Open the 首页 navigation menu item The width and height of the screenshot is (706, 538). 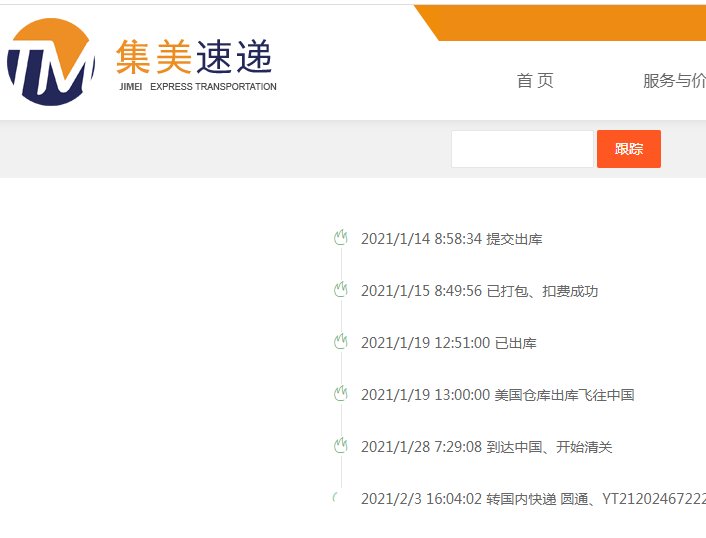(535, 81)
